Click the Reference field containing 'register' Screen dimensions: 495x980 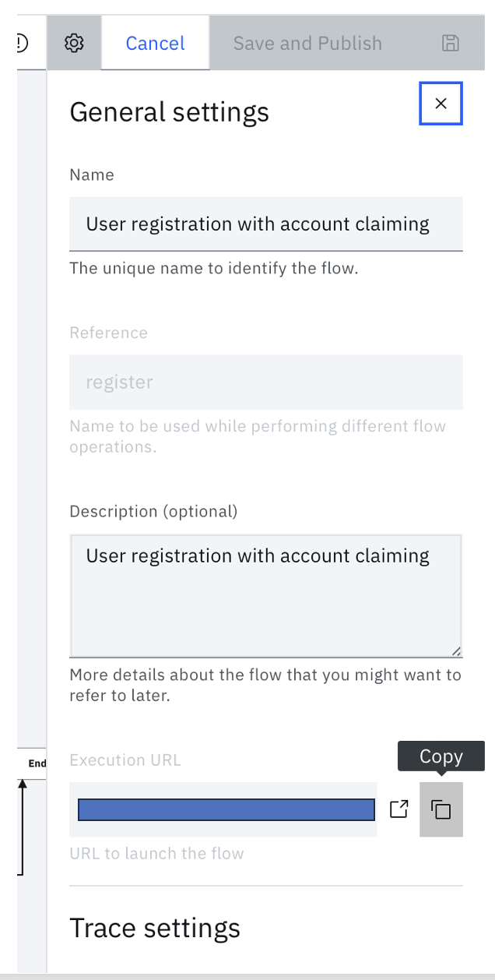266,382
